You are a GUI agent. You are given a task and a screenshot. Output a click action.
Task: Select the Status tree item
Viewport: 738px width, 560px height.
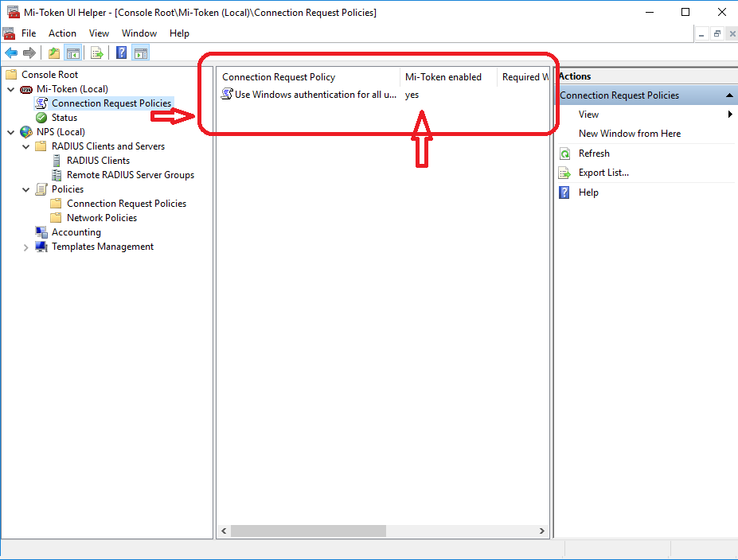tap(64, 118)
